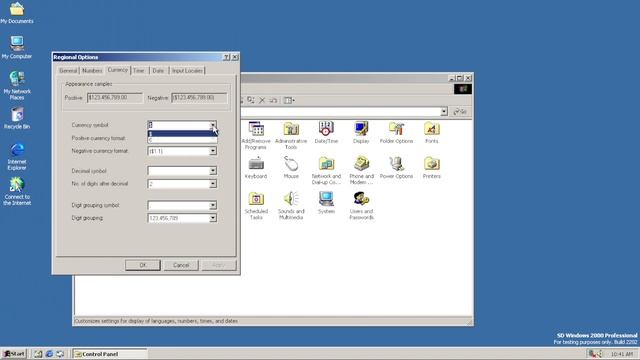640x360 pixels.
Task: Click the Undo toolbar icon in Control Panel
Action: pos(273,100)
